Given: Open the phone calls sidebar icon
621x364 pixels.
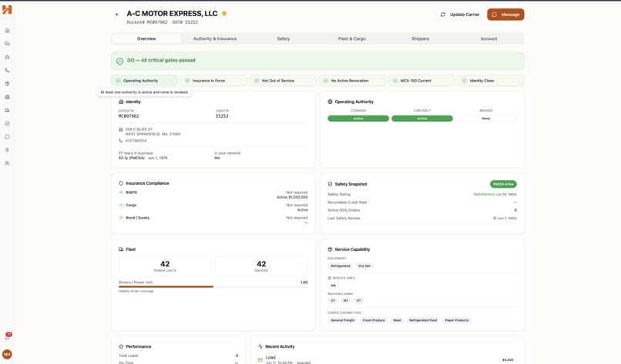Looking at the screenshot, I should 7,71.
